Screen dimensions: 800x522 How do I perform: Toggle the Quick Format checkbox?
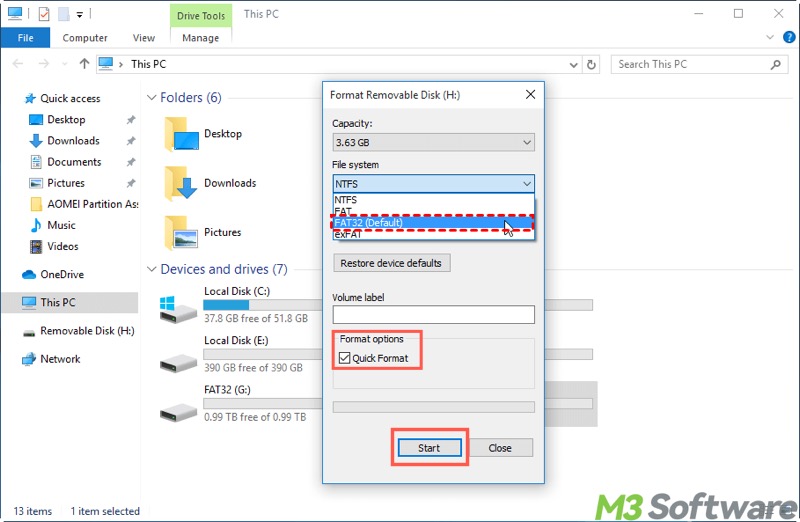coord(344,358)
